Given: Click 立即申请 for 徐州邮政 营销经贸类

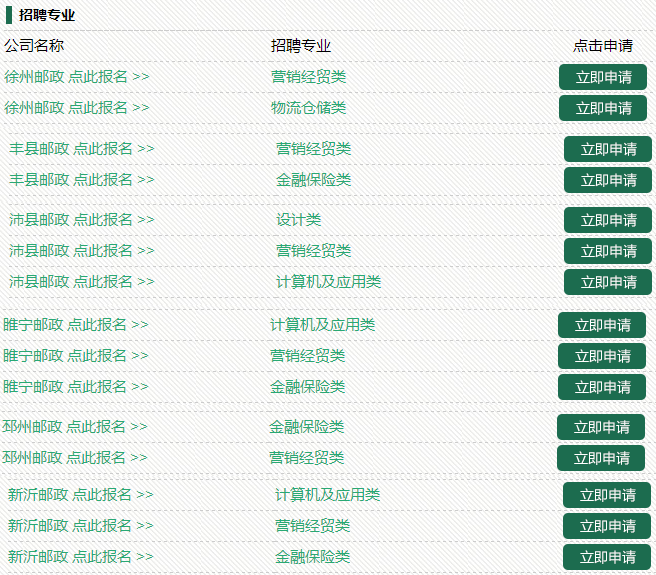Looking at the screenshot, I should point(602,77).
